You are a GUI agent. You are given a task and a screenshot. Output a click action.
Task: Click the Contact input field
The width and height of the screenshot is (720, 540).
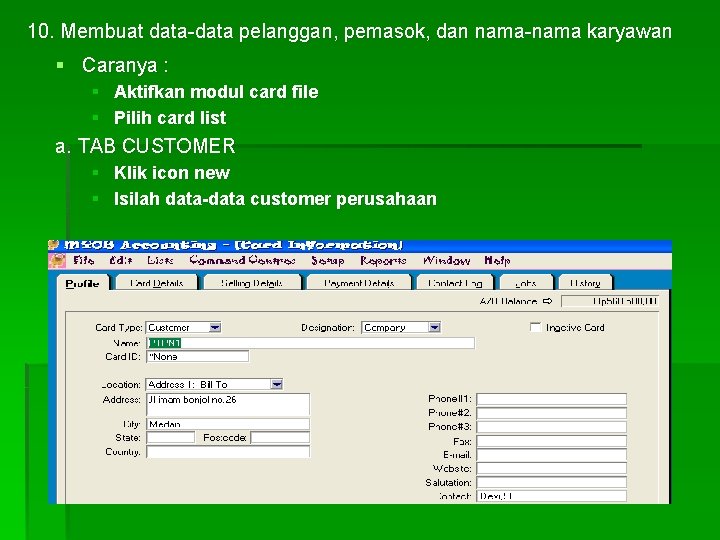551,496
